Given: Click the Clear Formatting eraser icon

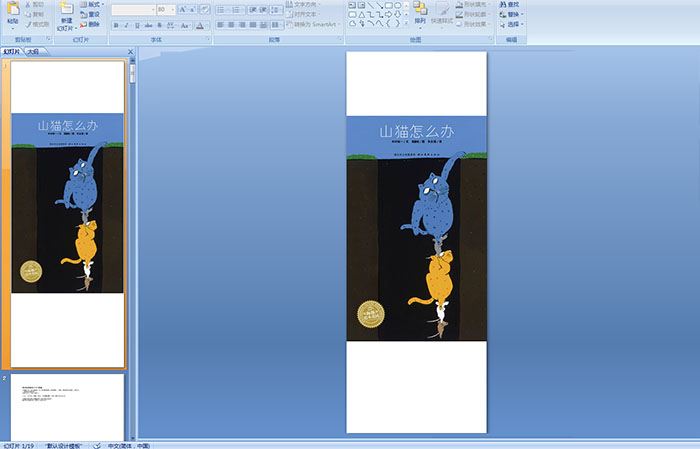Looking at the screenshot, I should (205, 9).
